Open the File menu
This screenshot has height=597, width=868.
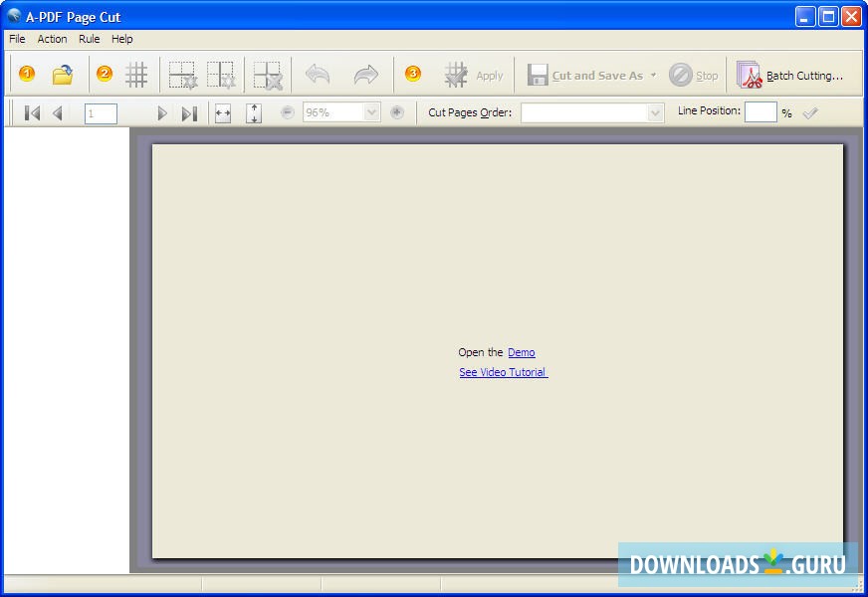[17, 39]
